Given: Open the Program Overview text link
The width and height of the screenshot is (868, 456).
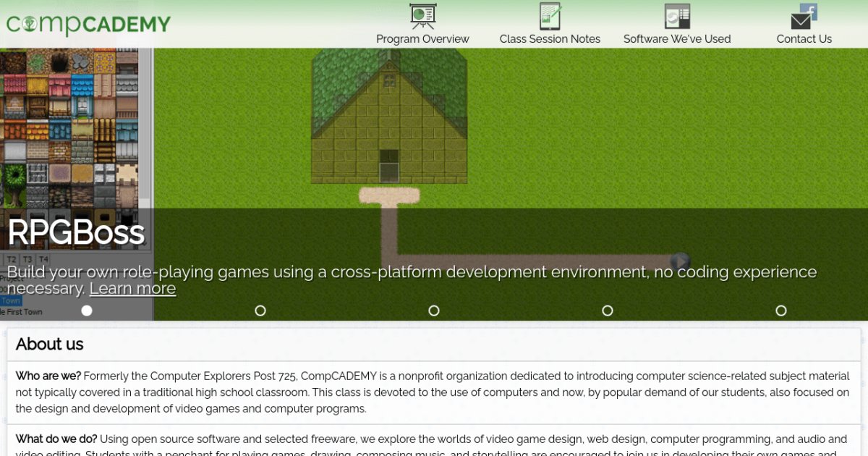Looking at the screenshot, I should (x=422, y=39).
